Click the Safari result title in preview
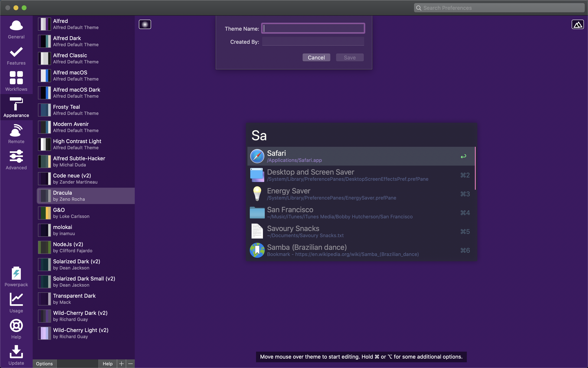This screenshot has width=588, height=368. [x=276, y=153]
